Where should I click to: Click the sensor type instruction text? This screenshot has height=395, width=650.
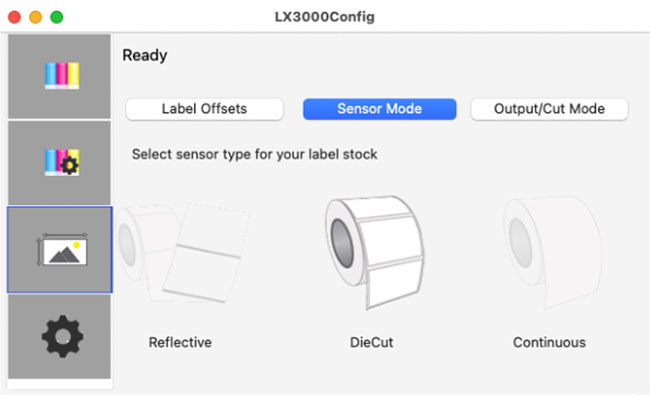(255, 155)
